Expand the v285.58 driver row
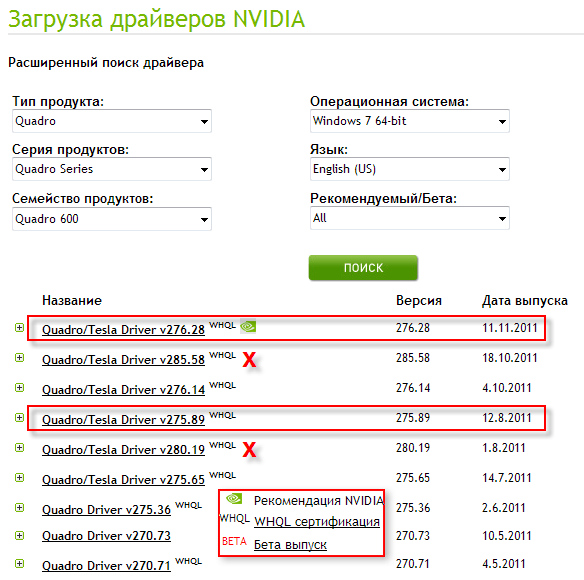 pyautogui.click(x=19, y=358)
